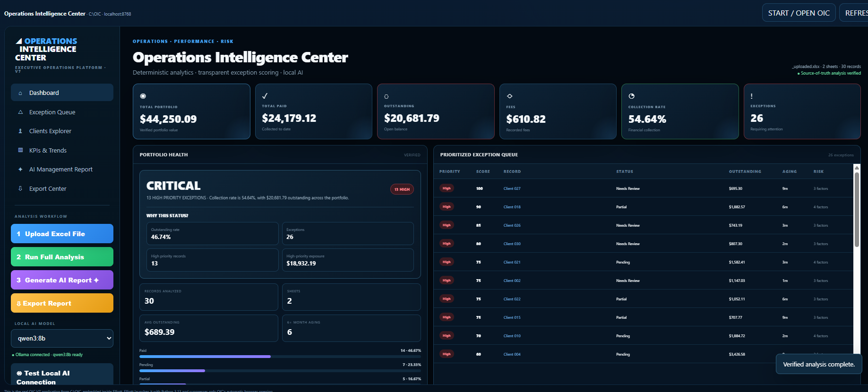
Task: Click the Collection Rate pie icon
Action: [x=631, y=96]
